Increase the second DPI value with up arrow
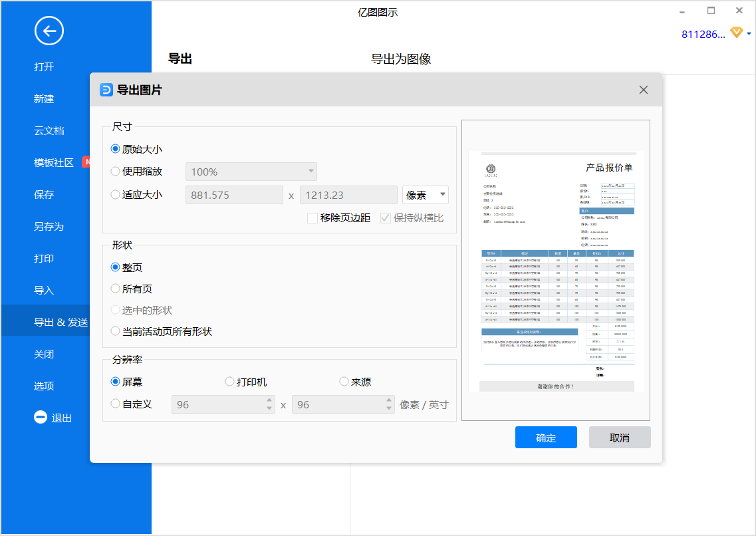This screenshot has width=756, height=536. click(389, 400)
